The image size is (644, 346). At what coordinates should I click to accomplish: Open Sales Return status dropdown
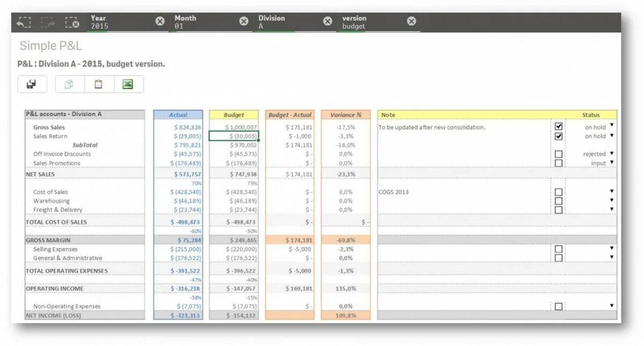tap(611, 135)
